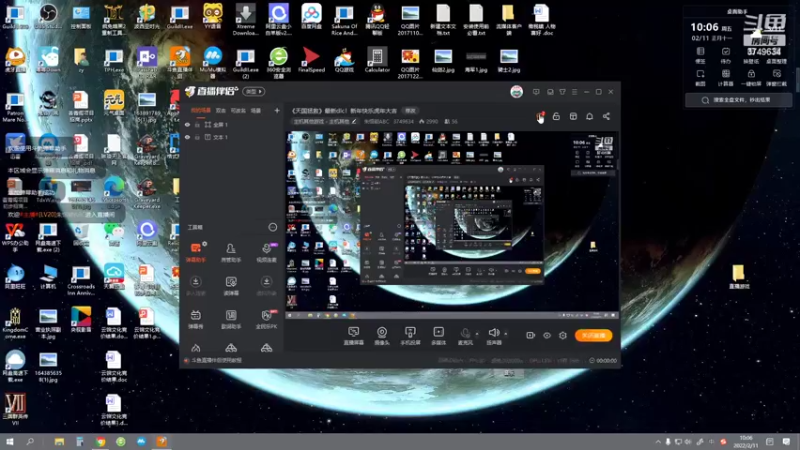Open the 全民乐PK shield tool

(x=266, y=319)
